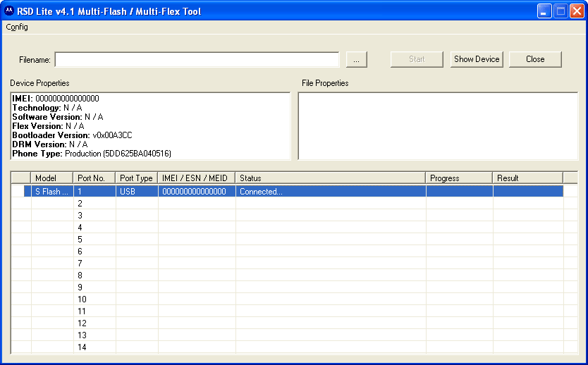
Task: Click the Flex Version line
Action: pos(48,126)
